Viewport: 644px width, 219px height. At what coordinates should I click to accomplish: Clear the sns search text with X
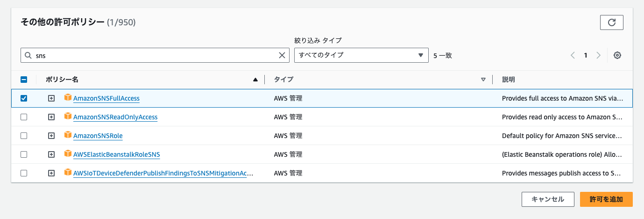click(x=282, y=55)
